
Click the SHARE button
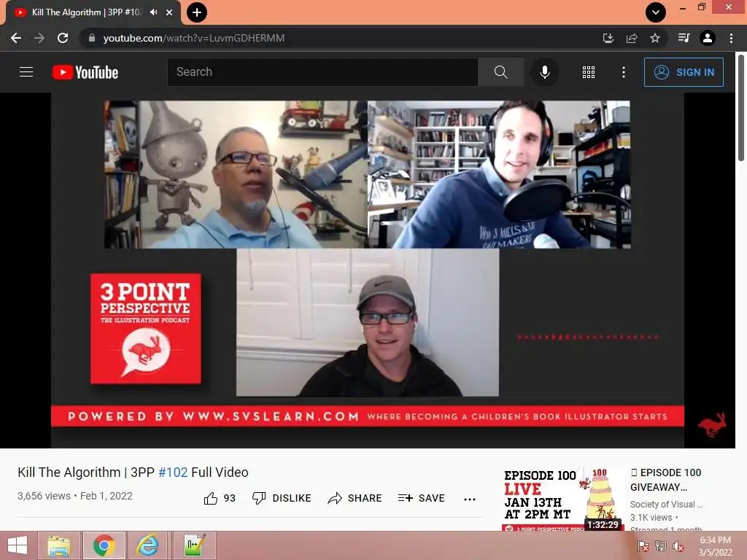[x=355, y=498]
